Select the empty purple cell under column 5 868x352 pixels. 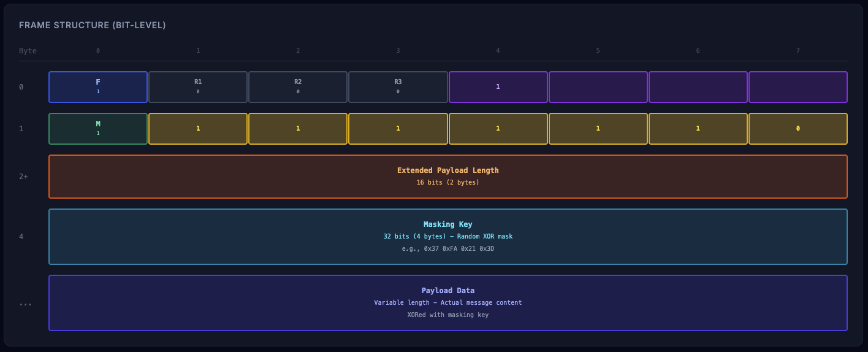[x=598, y=87]
